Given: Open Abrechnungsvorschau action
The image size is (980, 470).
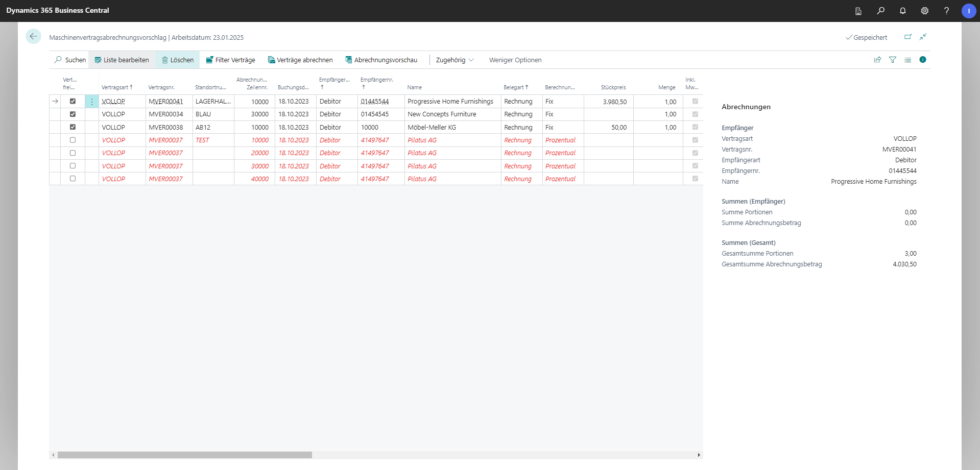Looking at the screenshot, I should (381, 60).
